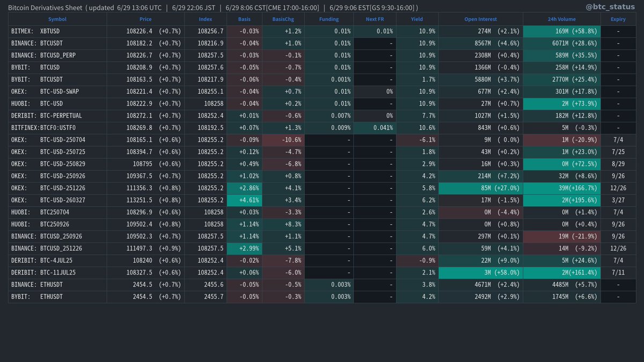
Task: Click the +8.3% BasisChg cell
Action: pos(283,224)
